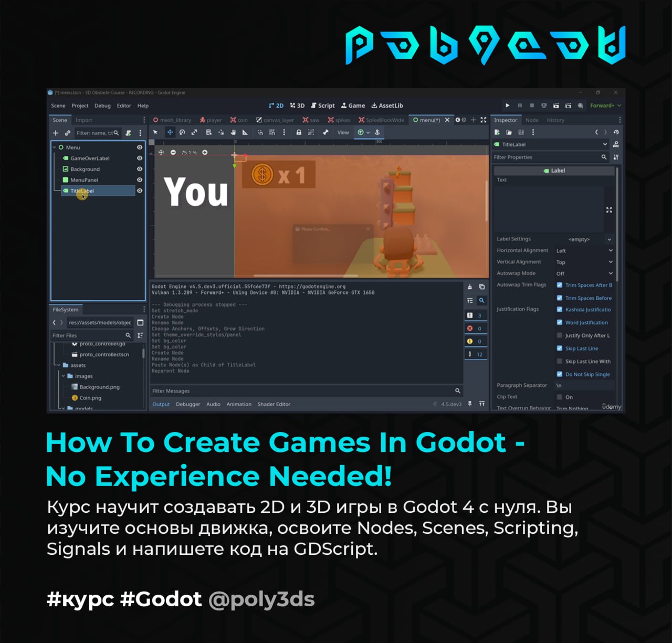The width and height of the screenshot is (672, 643).
Task: Open the inspector object history icon
Action: coord(616,132)
